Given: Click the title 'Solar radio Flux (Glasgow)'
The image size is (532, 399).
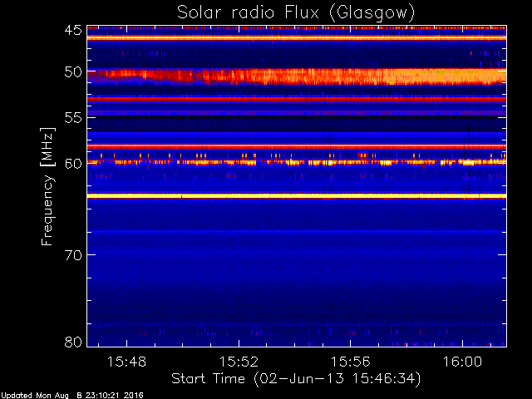Looking at the screenshot, I should pyautogui.click(x=296, y=12).
